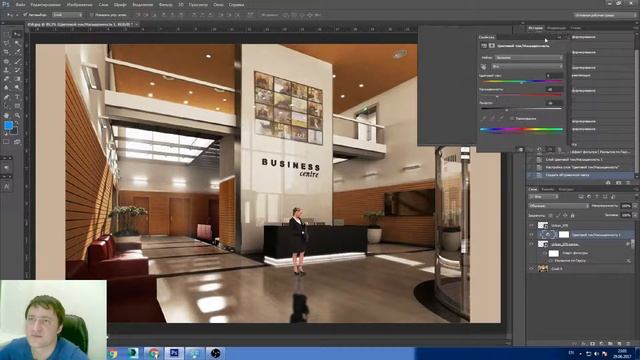Image resolution: width=640 pixels, height=360 pixels.
Task: Click the blue foreground color swatch
Action: click(x=8, y=125)
